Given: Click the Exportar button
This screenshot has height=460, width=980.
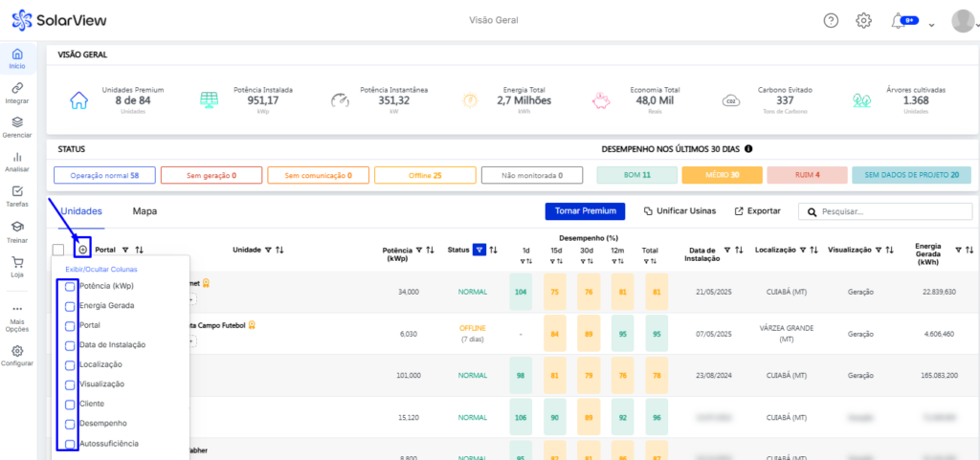Looking at the screenshot, I should [757, 211].
